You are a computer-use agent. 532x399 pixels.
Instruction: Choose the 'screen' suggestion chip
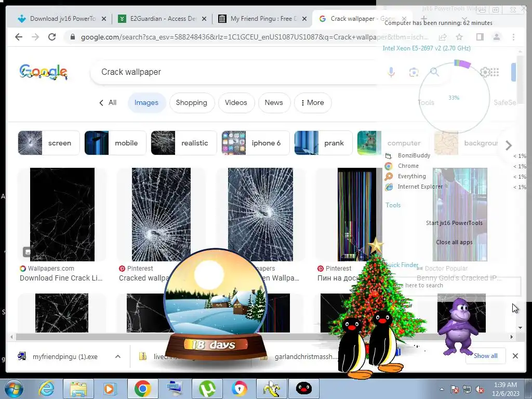point(49,143)
